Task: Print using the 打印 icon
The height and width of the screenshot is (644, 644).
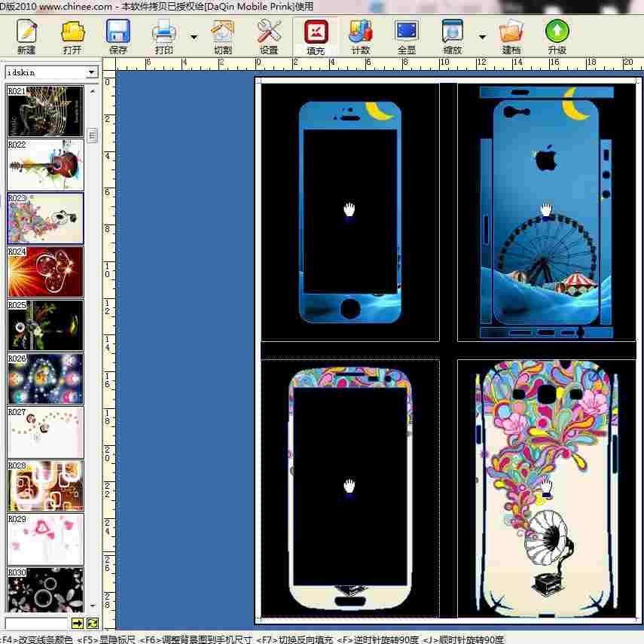Action: (164, 36)
